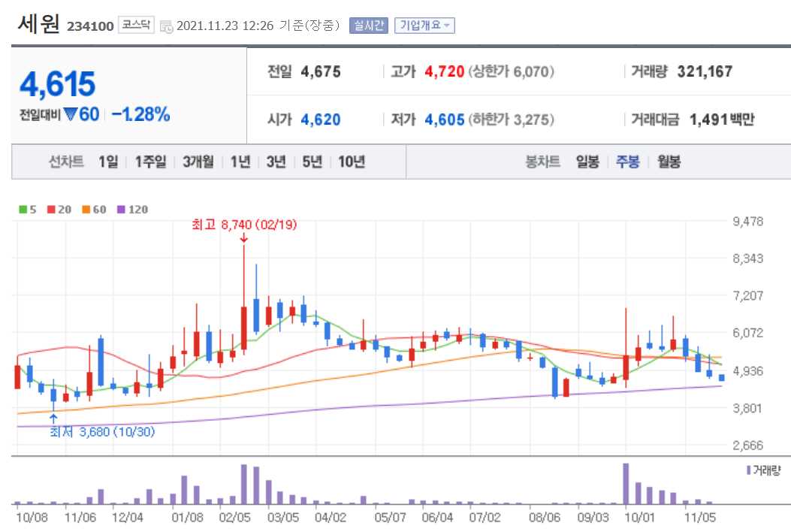Click the calendar chart icon beside the date
Screen dimensions: 791x532
(x=167, y=25)
